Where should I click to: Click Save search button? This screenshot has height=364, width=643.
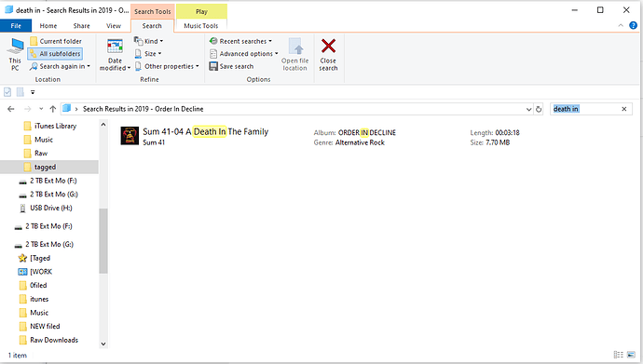pyautogui.click(x=232, y=66)
